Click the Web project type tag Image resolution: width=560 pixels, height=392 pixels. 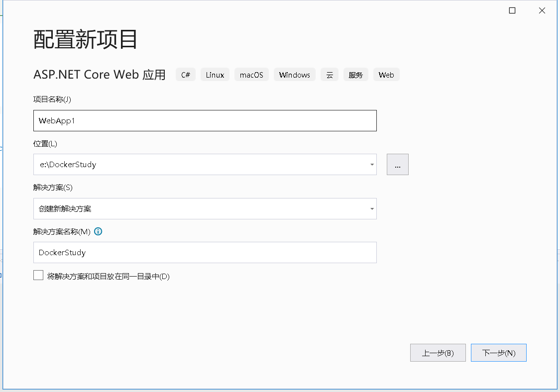coord(386,75)
